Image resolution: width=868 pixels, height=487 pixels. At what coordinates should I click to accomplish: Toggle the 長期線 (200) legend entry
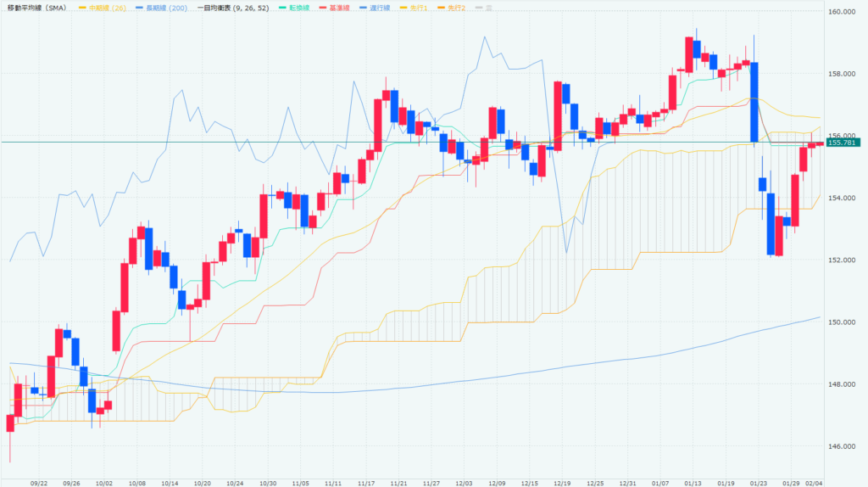click(161, 8)
